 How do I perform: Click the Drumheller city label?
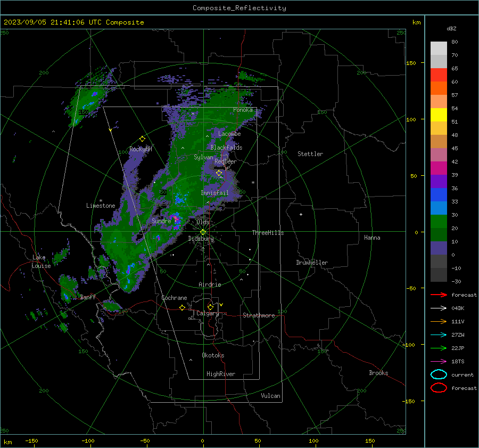312,263
